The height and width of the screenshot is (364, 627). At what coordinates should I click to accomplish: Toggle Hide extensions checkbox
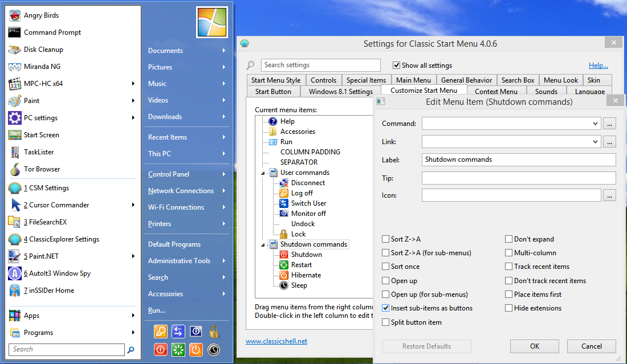coord(508,308)
